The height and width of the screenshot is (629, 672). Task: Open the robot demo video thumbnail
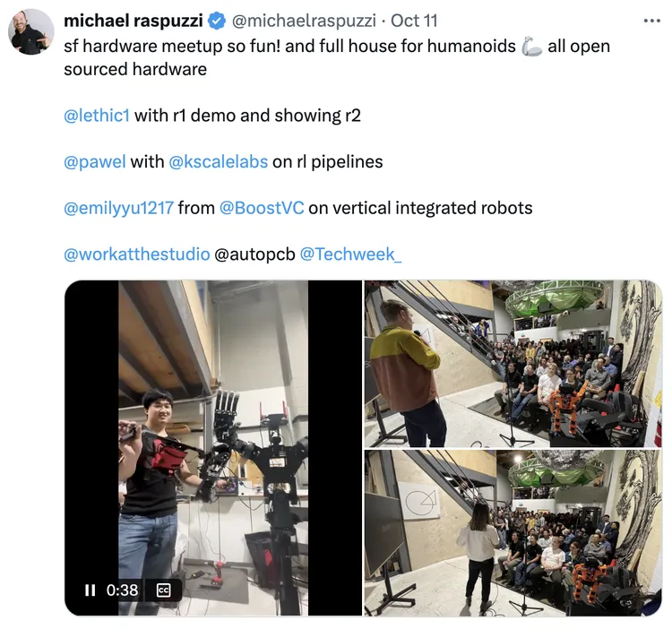pos(213,430)
